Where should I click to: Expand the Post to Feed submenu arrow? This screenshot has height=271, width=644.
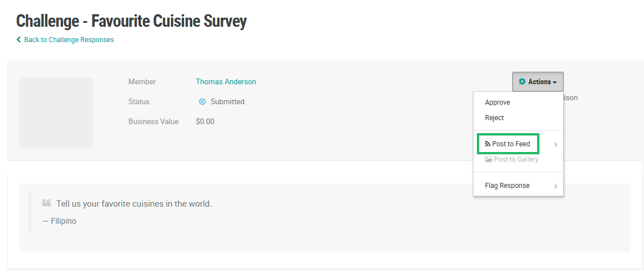[556, 145]
